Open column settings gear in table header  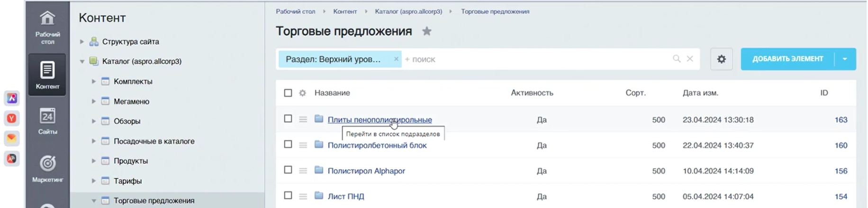302,93
